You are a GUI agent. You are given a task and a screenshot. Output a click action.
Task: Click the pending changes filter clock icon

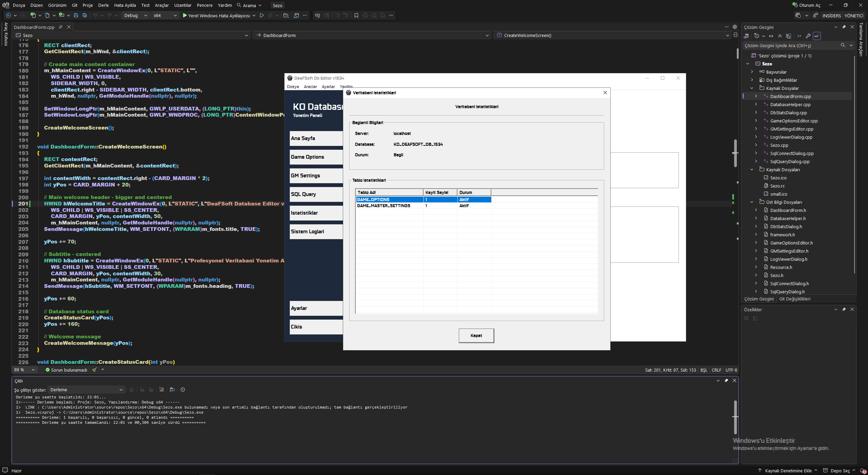coord(756,36)
